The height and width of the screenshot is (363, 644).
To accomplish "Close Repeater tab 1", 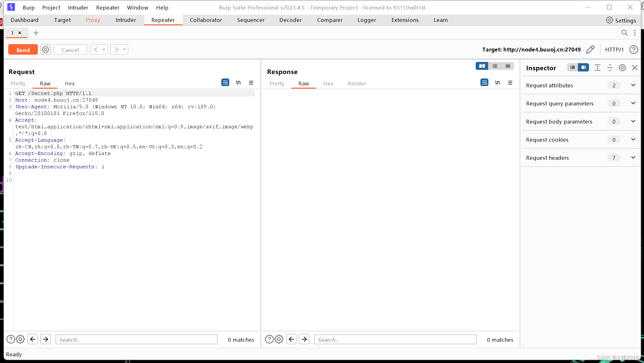I will (20, 33).
